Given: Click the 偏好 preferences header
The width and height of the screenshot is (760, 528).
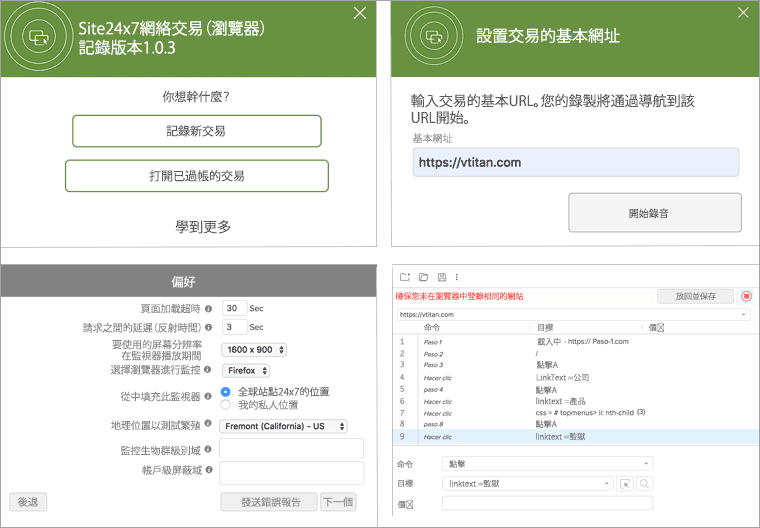Looking at the screenshot, I should (189, 281).
